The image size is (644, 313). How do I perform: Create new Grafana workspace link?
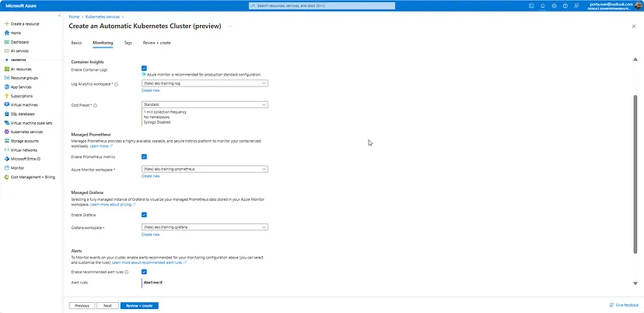[x=150, y=234]
